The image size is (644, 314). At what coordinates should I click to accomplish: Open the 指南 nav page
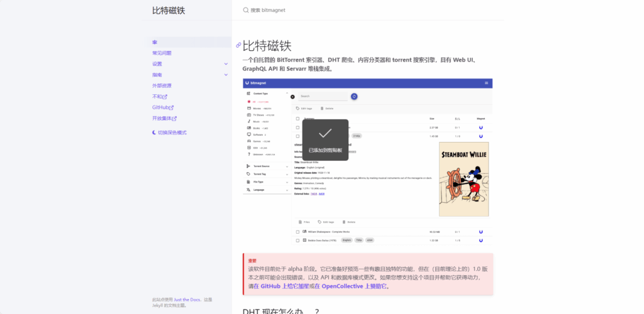tap(157, 75)
